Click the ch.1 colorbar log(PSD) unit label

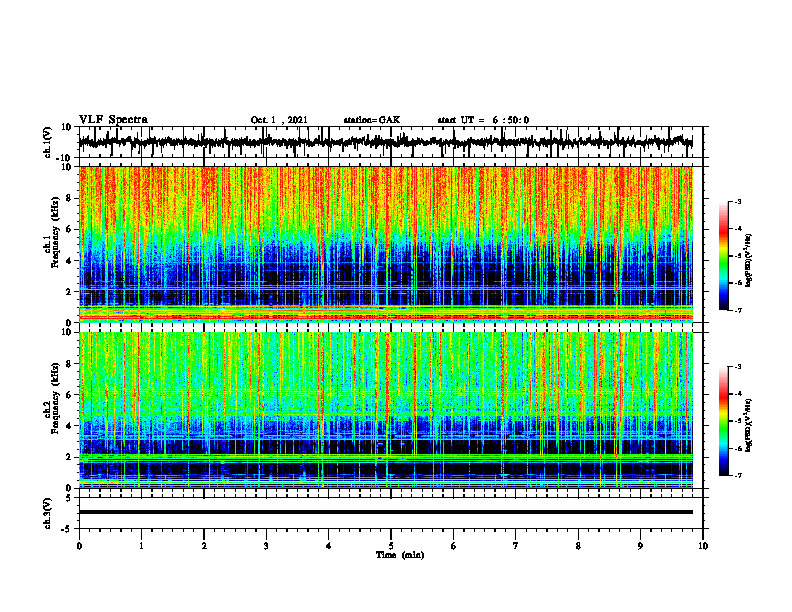(x=749, y=261)
